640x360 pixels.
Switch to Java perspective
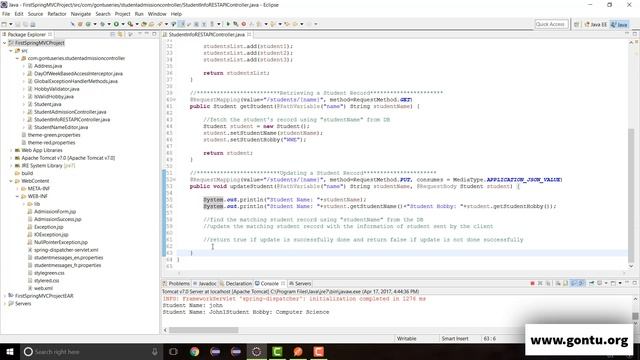(x=619, y=24)
